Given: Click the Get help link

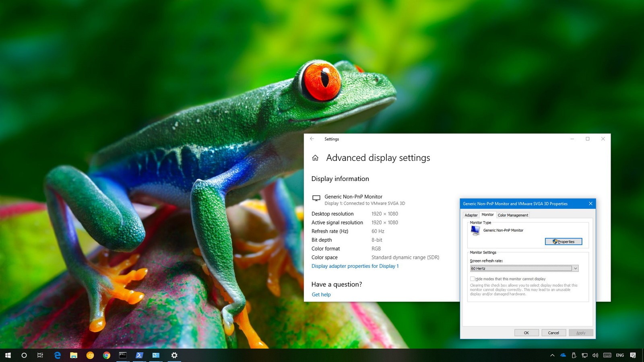Looking at the screenshot, I should 321,295.
